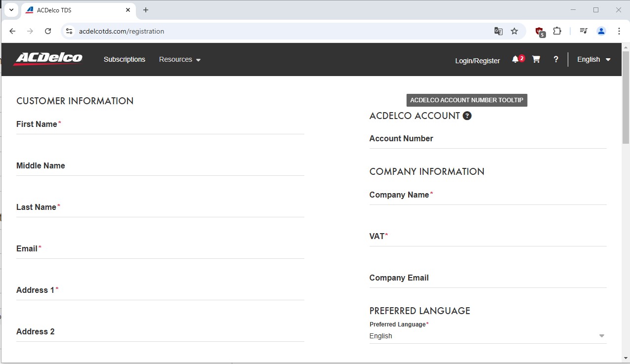Open the shopping cart

pos(536,59)
